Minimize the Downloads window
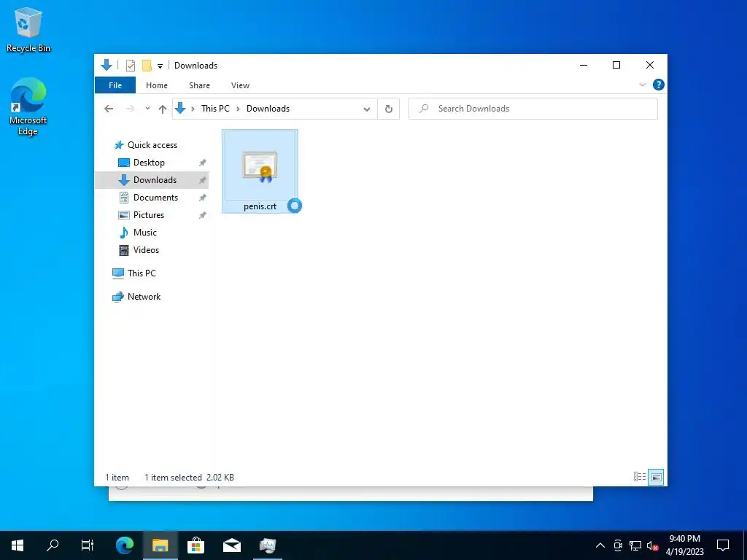The height and width of the screenshot is (560, 747). coord(584,65)
